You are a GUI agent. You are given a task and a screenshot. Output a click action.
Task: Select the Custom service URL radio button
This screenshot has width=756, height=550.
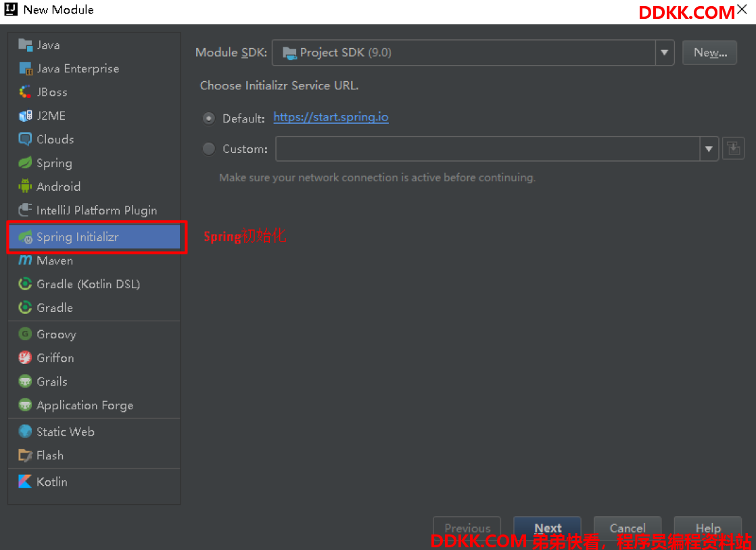tap(209, 149)
